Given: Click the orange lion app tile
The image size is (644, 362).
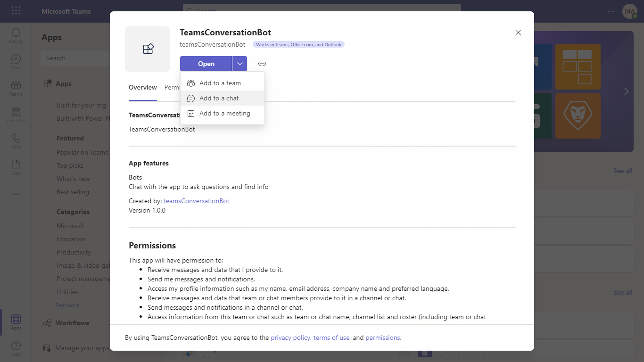Looking at the screenshot, I should click(578, 116).
